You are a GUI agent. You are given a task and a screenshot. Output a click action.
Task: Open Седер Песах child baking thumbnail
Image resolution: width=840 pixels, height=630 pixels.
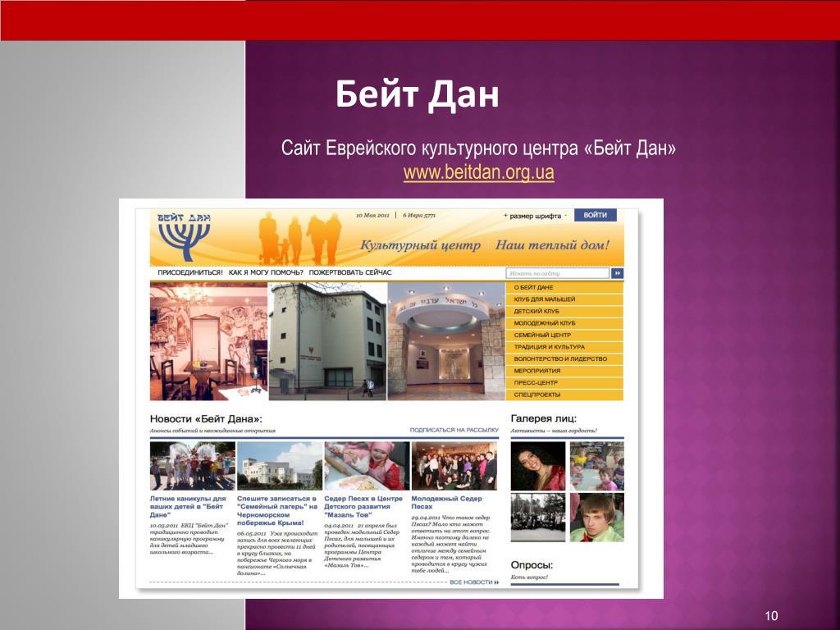[x=367, y=466]
